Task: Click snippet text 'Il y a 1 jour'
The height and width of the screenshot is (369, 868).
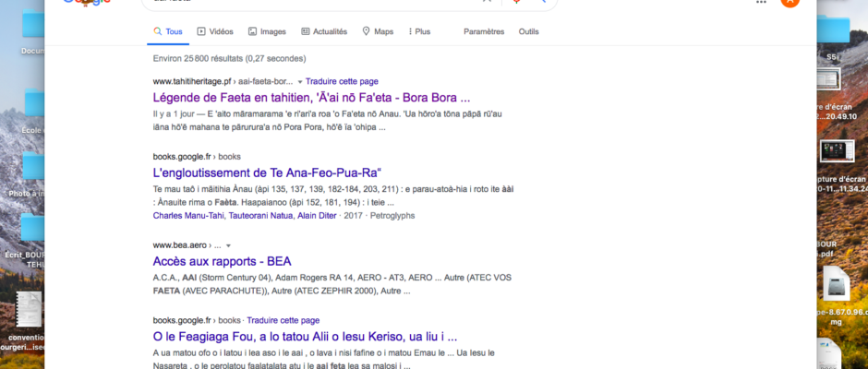Action: coord(174,114)
